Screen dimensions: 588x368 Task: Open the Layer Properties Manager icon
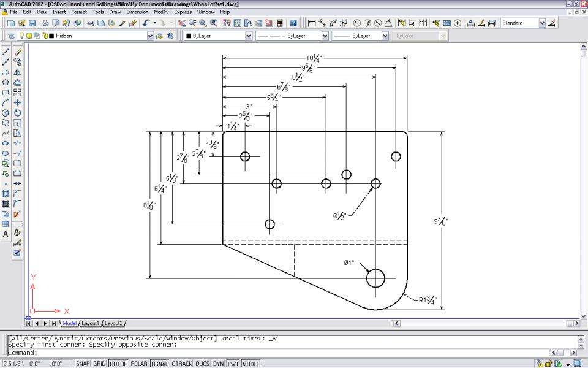[10, 36]
